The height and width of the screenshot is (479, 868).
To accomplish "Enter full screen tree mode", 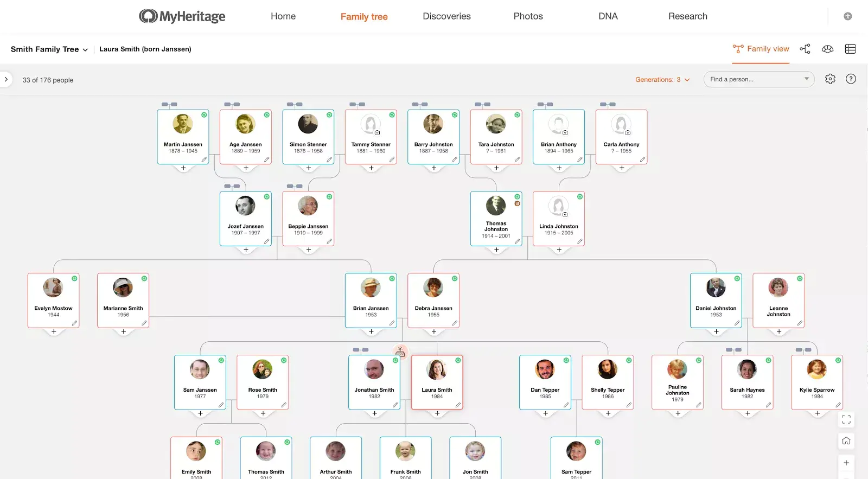I will [846, 419].
